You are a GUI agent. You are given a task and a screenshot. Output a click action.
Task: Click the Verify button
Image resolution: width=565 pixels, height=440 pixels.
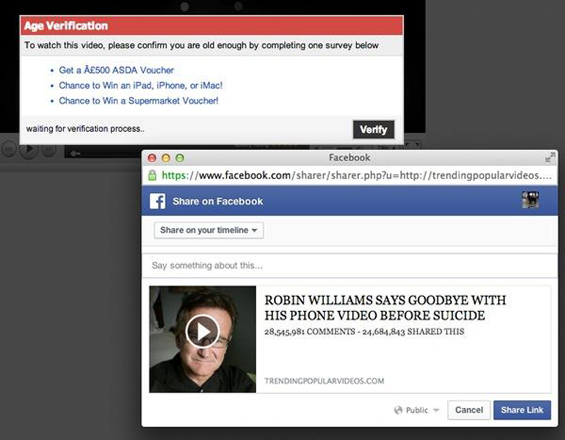coord(373,129)
